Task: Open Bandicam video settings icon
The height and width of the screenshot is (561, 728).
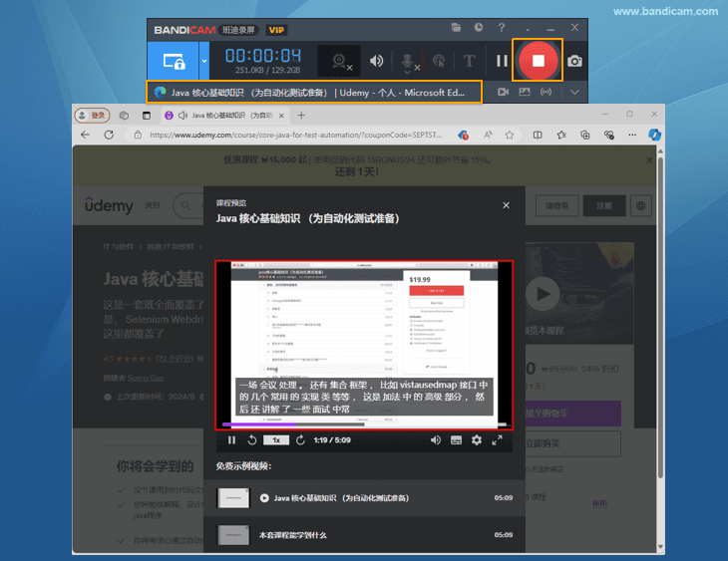Action: (x=503, y=92)
